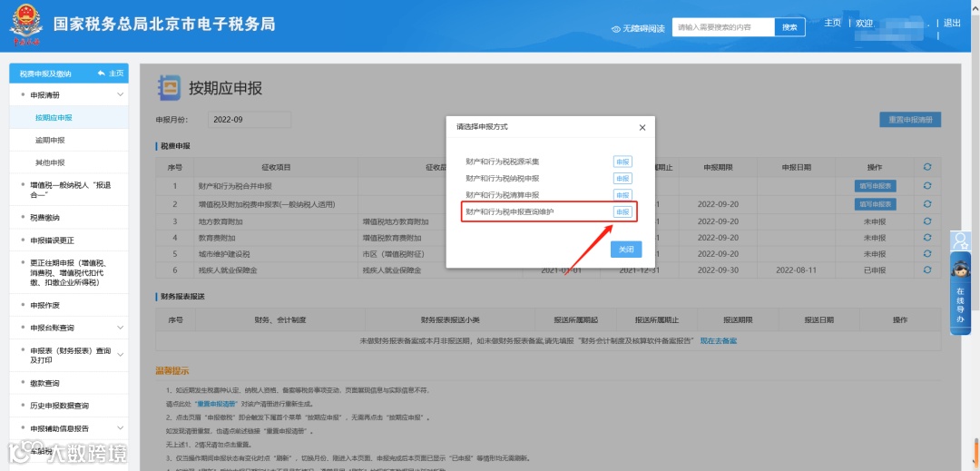Image resolution: width=980 pixels, height=471 pixels.
Task: Click 申报 for 财产和行为税纳税申报
Action: pos(622,179)
